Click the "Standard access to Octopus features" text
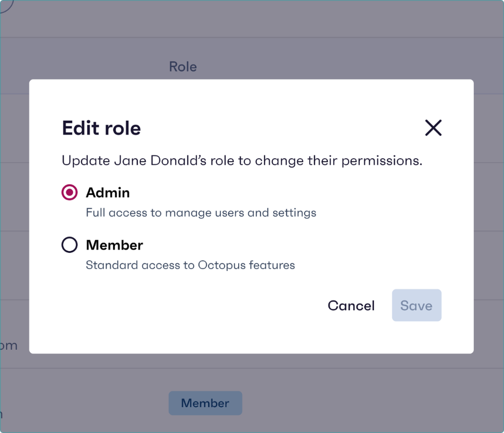The height and width of the screenshot is (433, 504). (x=190, y=265)
